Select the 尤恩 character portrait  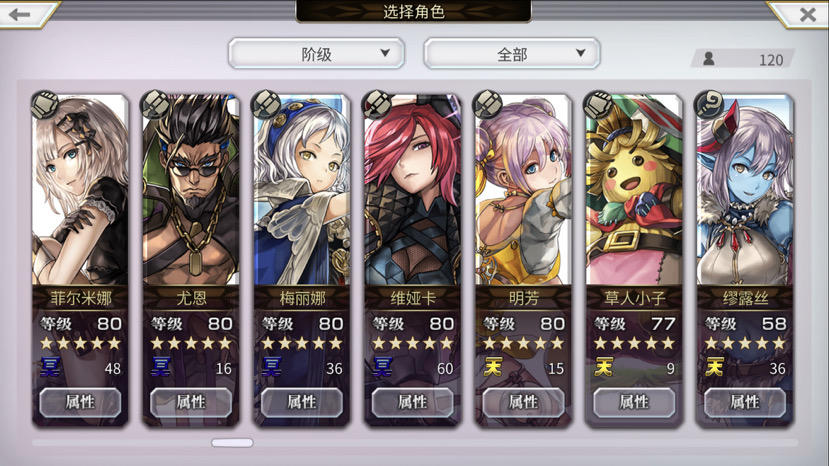pos(191,190)
